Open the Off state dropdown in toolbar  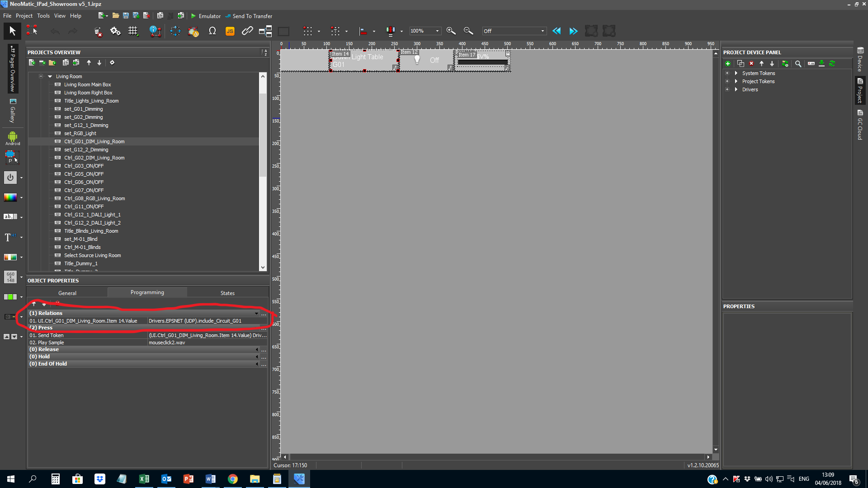542,31
